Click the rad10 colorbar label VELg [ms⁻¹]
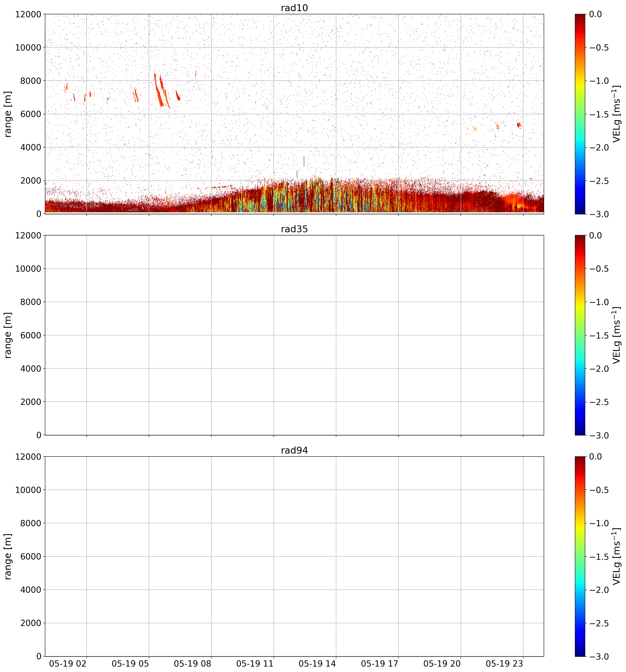 click(617, 114)
